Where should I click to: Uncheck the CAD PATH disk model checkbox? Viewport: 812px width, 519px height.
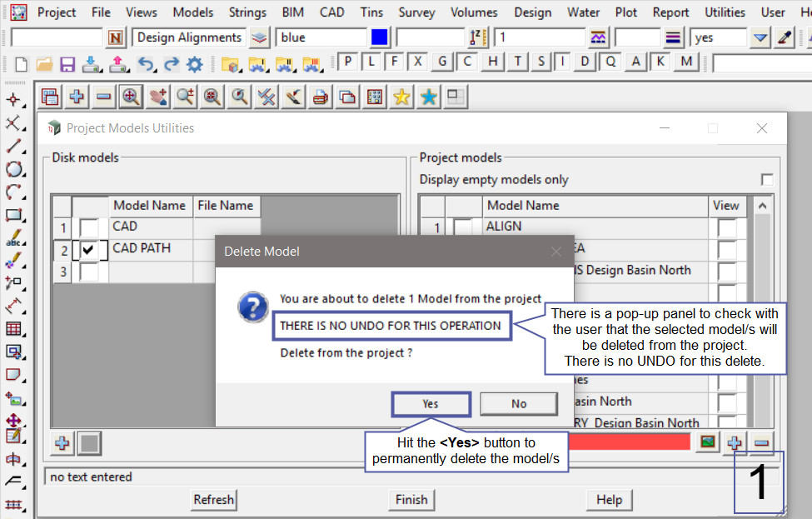pos(88,249)
